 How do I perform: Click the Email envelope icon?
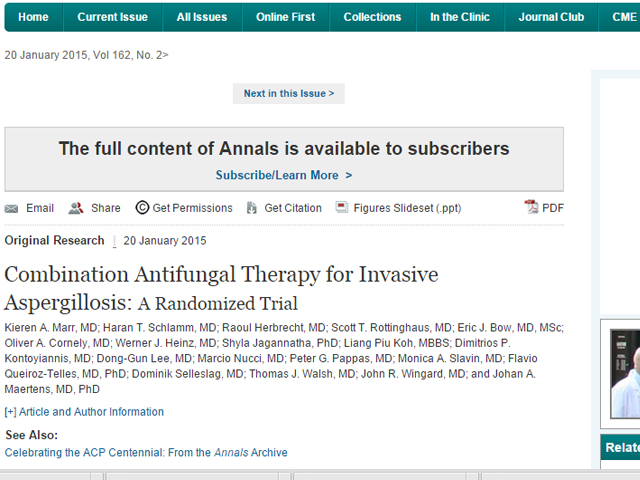[11, 209]
